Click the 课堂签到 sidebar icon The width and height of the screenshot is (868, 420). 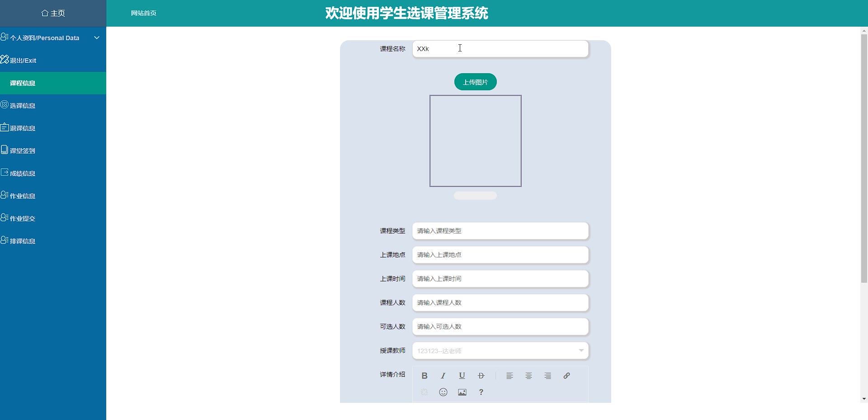[5, 149]
